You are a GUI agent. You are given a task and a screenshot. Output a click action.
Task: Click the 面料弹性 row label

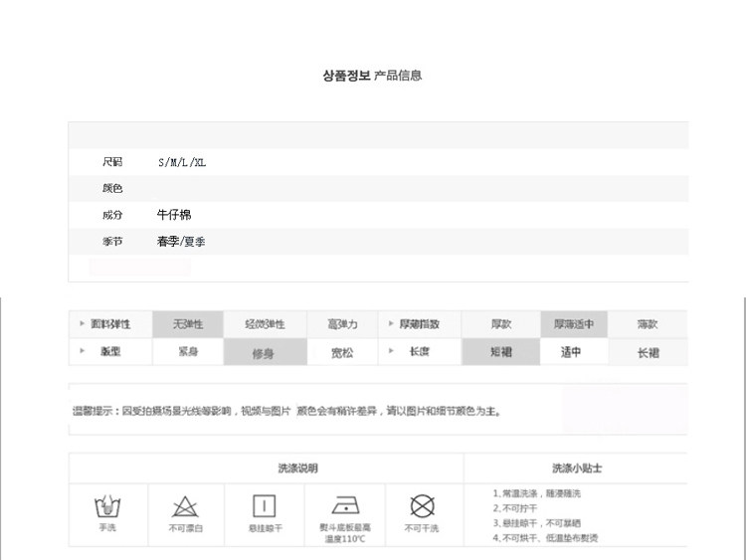click(110, 324)
